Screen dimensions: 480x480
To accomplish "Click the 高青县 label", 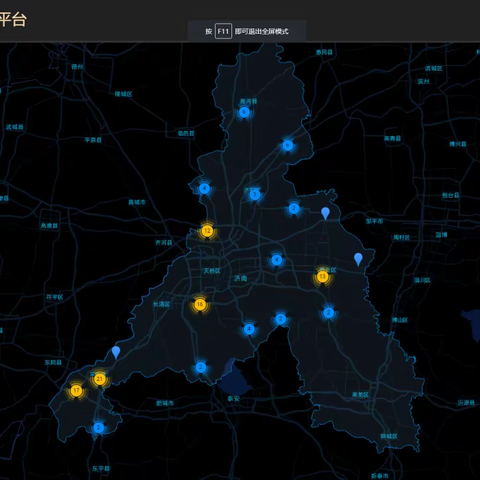I will coord(393,139).
